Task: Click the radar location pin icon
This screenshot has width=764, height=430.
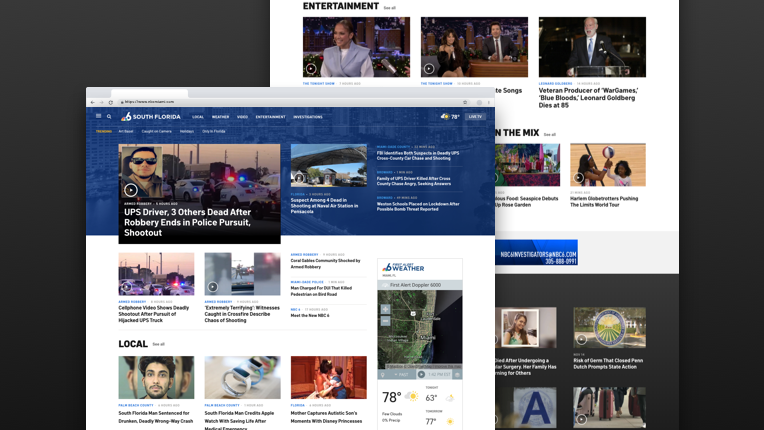Action: point(383,374)
